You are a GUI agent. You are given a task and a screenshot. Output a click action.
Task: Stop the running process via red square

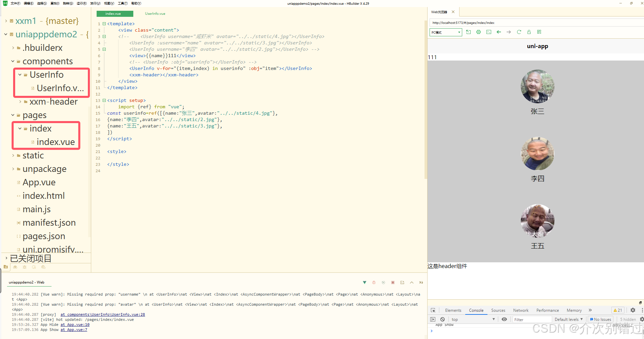coord(393,282)
